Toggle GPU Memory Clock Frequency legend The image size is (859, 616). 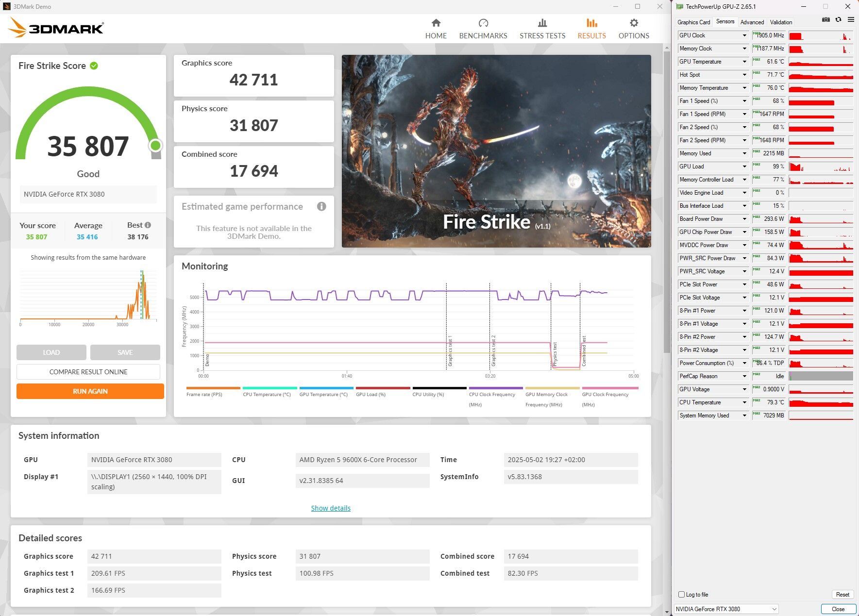click(x=553, y=397)
